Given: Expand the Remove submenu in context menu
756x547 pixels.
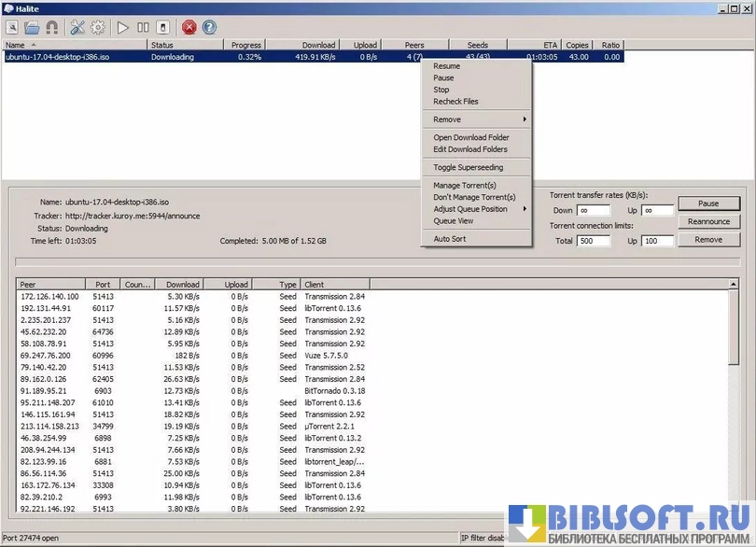Looking at the screenshot, I should 476,119.
